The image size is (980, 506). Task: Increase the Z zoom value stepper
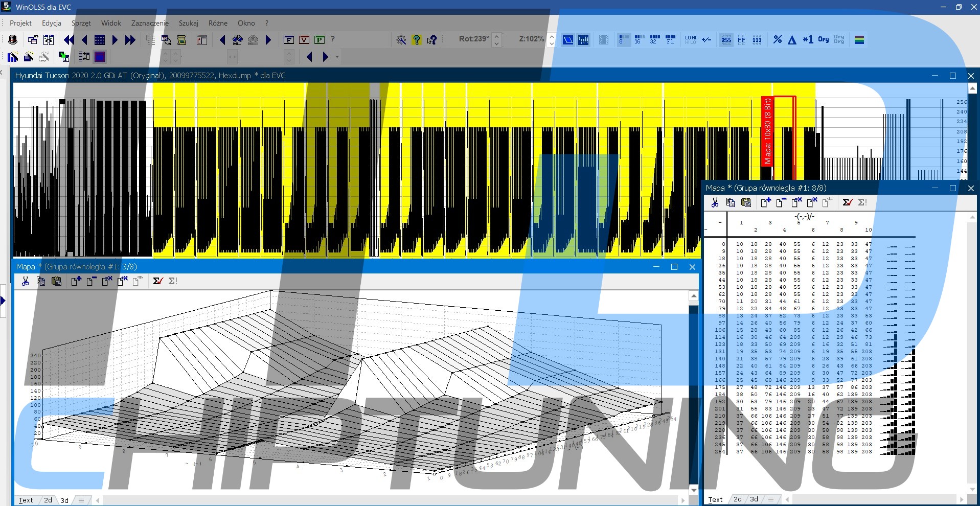pyautogui.click(x=551, y=36)
